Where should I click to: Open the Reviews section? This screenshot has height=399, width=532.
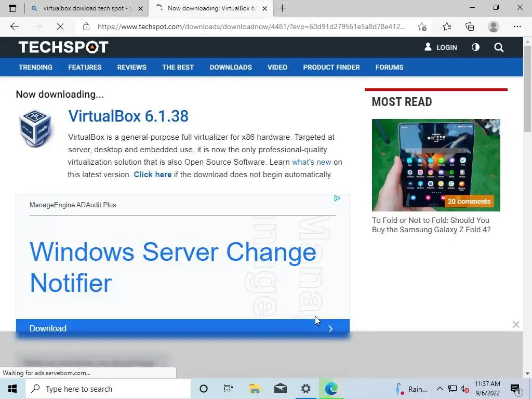click(x=132, y=67)
